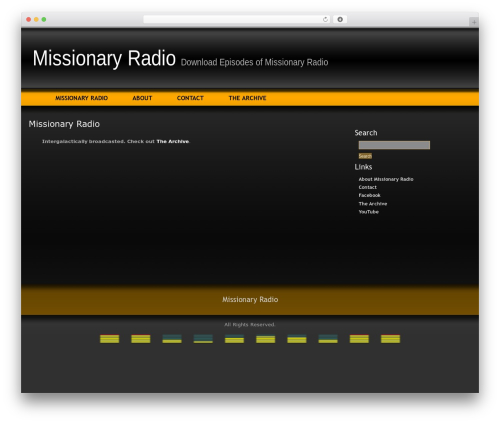Screen dimensions: 500x423
Task: Click 'Download Episodes of Missionary Radio' tagline
Action: click(254, 62)
